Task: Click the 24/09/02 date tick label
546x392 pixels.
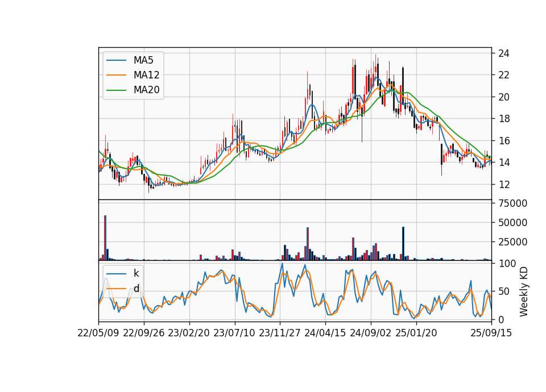Action: pyautogui.click(x=370, y=333)
